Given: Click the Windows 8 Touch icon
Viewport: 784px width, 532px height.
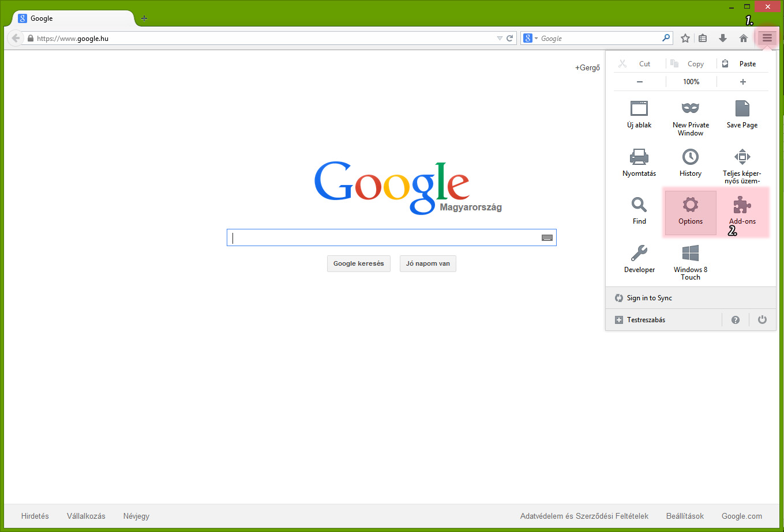Looking at the screenshot, I should click(691, 253).
